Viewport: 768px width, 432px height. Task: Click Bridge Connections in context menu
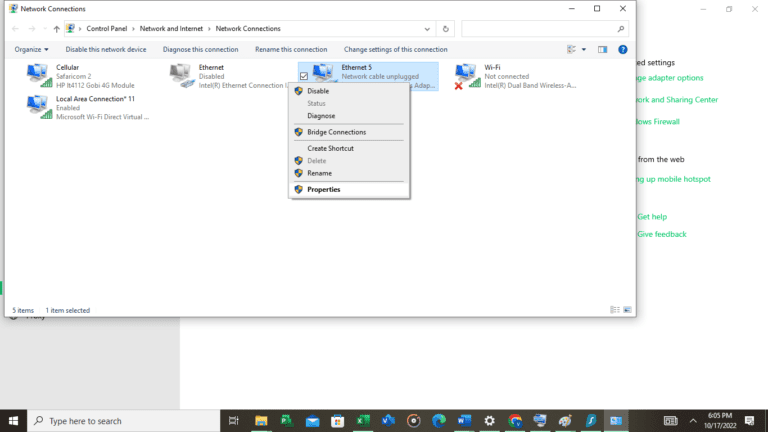click(336, 132)
